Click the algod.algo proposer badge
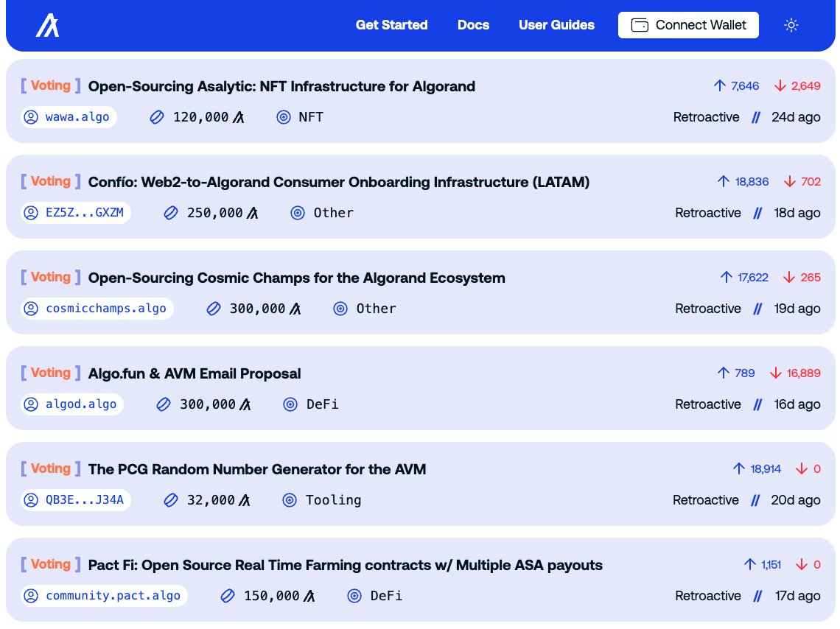The height and width of the screenshot is (629, 840). (x=71, y=404)
